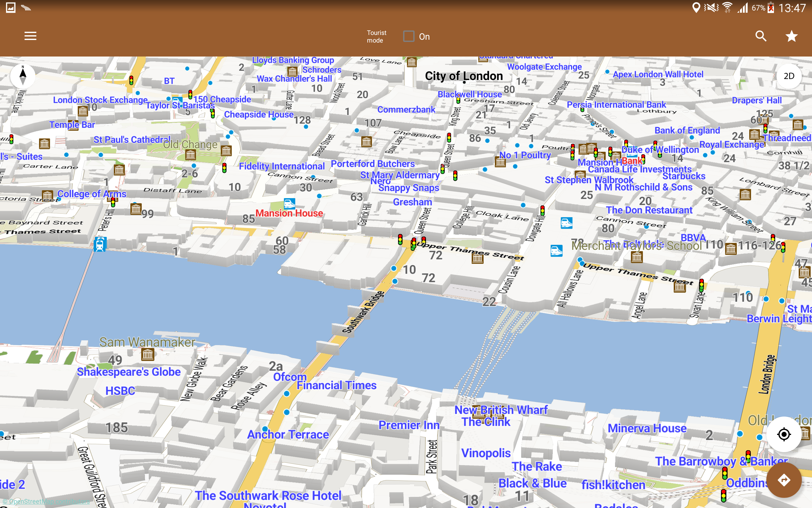Select the Financial Times label
Image resolution: width=812 pixels, height=508 pixels.
(x=336, y=385)
